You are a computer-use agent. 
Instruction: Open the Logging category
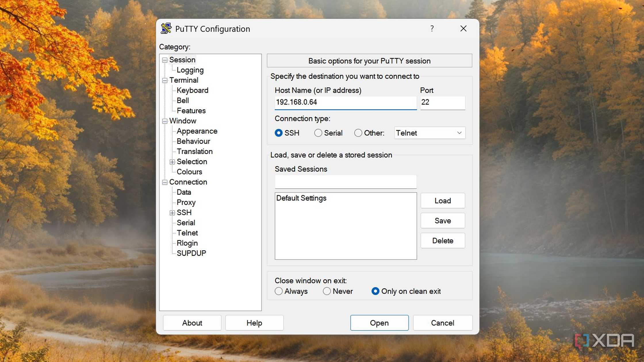tap(190, 70)
